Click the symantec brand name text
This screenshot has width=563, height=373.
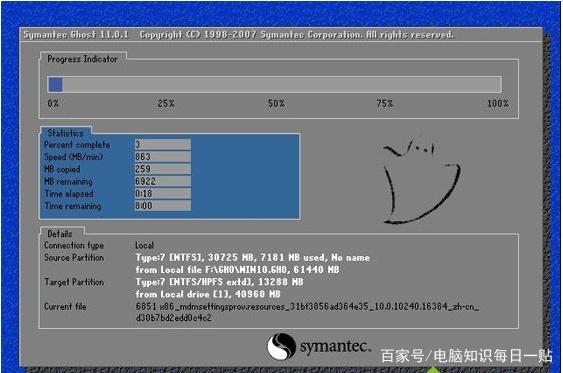pos(335,346)
